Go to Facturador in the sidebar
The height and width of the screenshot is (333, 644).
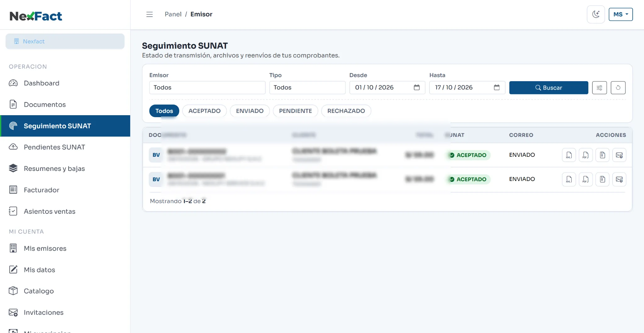coord(65,190)
